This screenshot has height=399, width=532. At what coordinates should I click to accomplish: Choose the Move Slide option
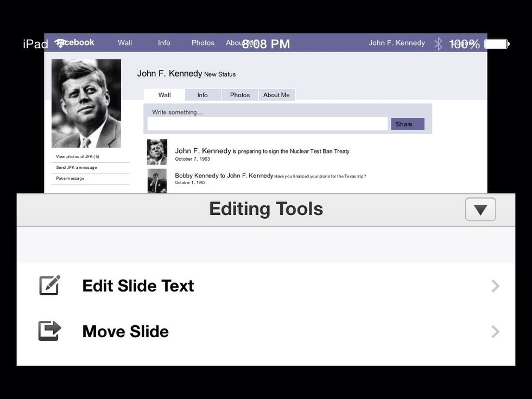coord(125,332)
